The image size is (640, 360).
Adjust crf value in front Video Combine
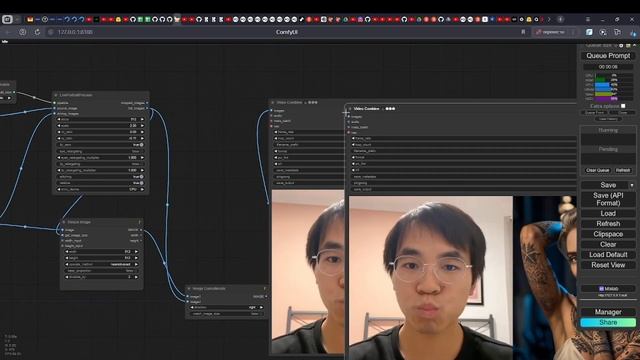coord(463,170)
